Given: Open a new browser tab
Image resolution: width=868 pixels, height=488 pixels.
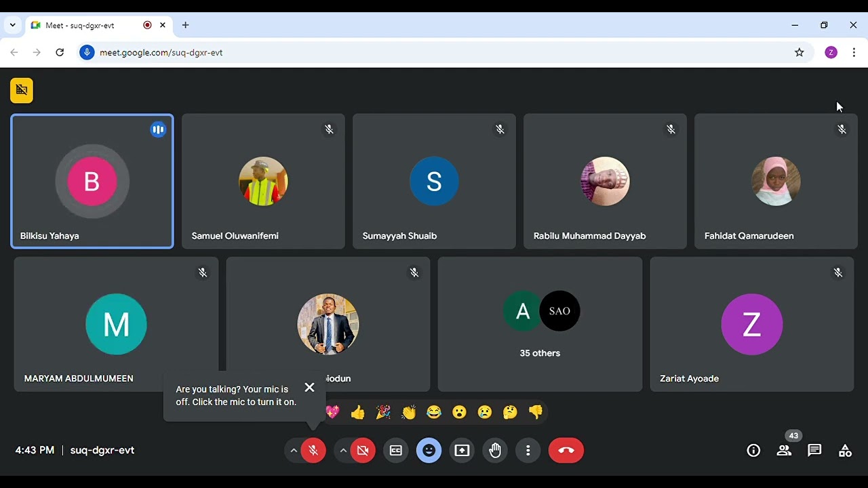Looking at the screenshot, I should (185, 25).
